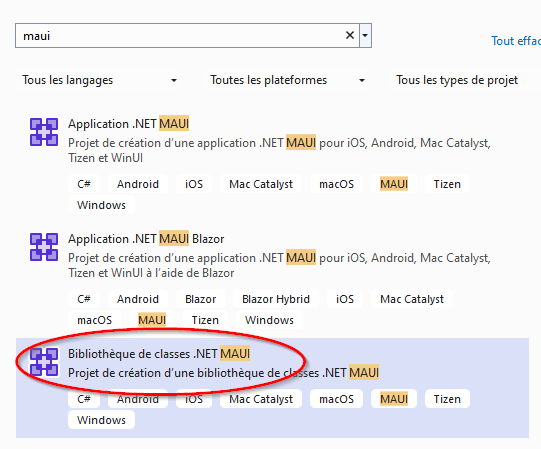Click Windows tag in the MAUI Blazor template
Viewport: 541px width, 449px height.
(269, 320)
